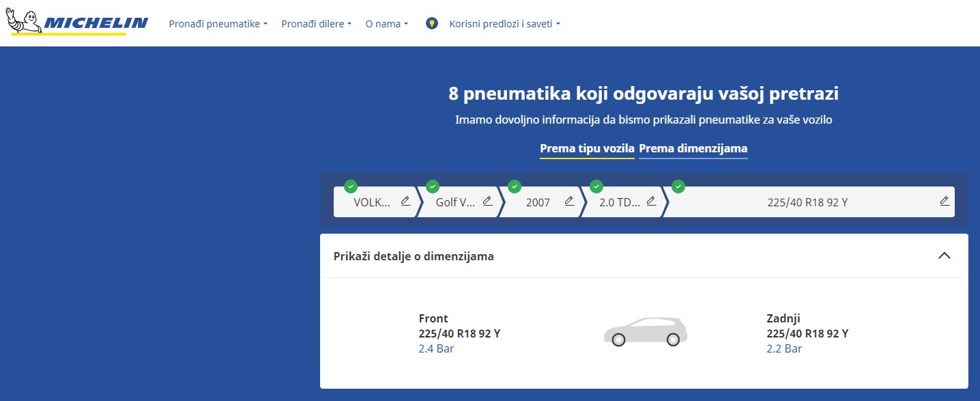Screen dimensions: 980x401
Task: Click the Imamo dovoljno informacija subtitle
Action: (x=644, y=120)
